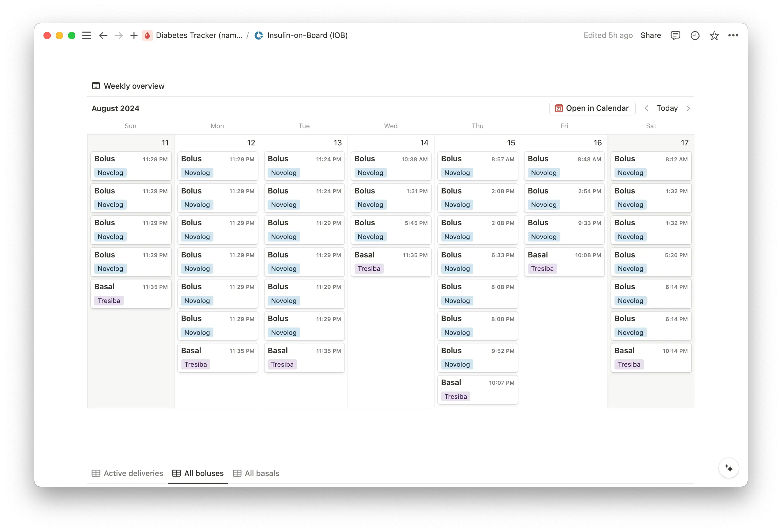Create a new tab with plus icon

pyautogui.click(x=133, y=35)
